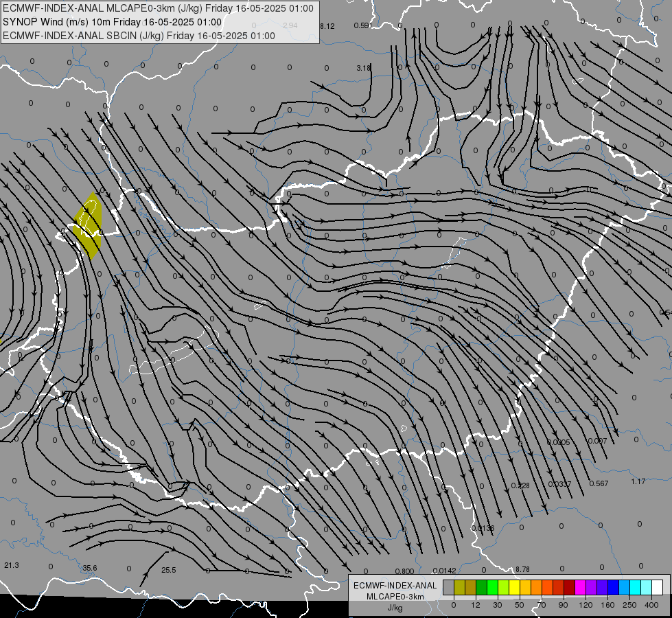Image resolution: width=672 pixels, height=618 pixels.
Task: Click the olive MLCAPE polygon on the map
Action: (x=89, y=225)
